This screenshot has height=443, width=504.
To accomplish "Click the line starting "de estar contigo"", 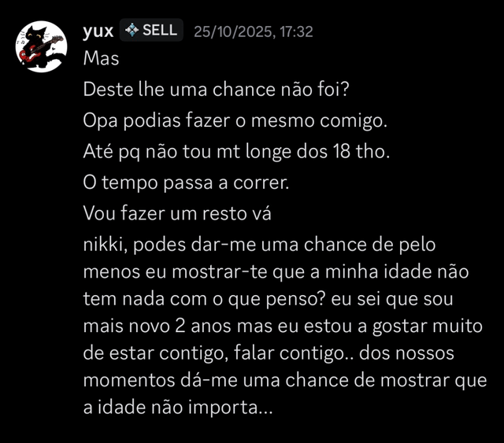I will coord(269,353).
